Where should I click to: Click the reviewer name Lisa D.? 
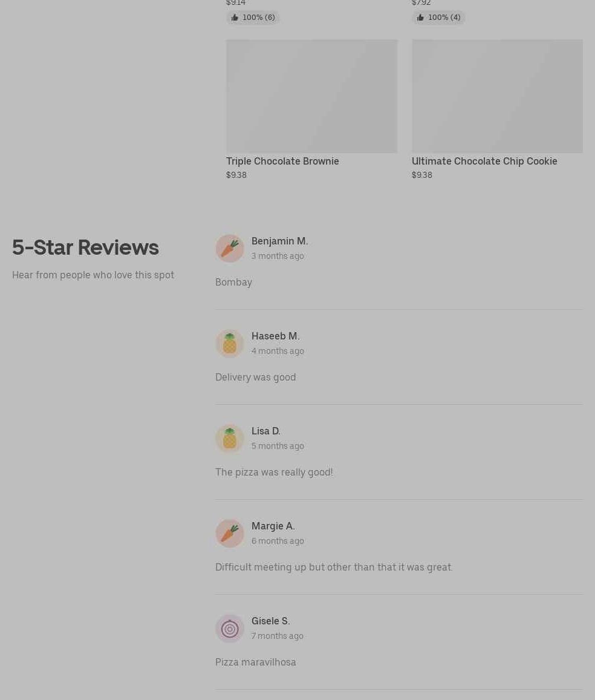tap(266, 431)
